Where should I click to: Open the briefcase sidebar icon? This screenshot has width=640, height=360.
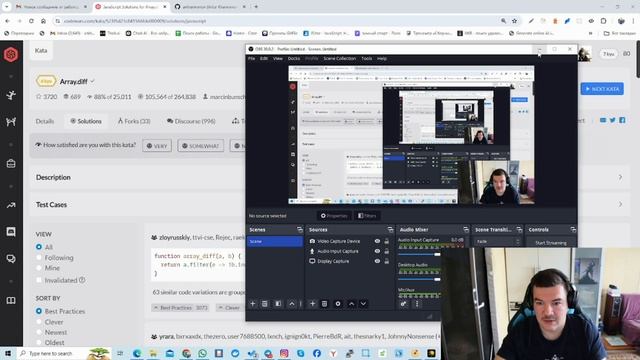click(x=11, y=164)
